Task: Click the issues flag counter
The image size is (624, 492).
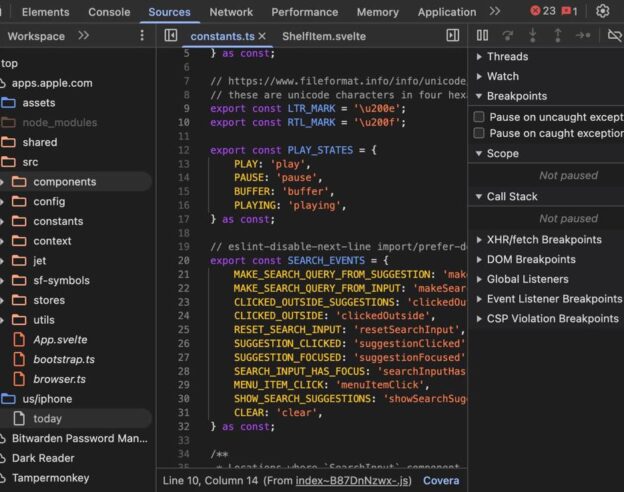Action: click(569, 11)
